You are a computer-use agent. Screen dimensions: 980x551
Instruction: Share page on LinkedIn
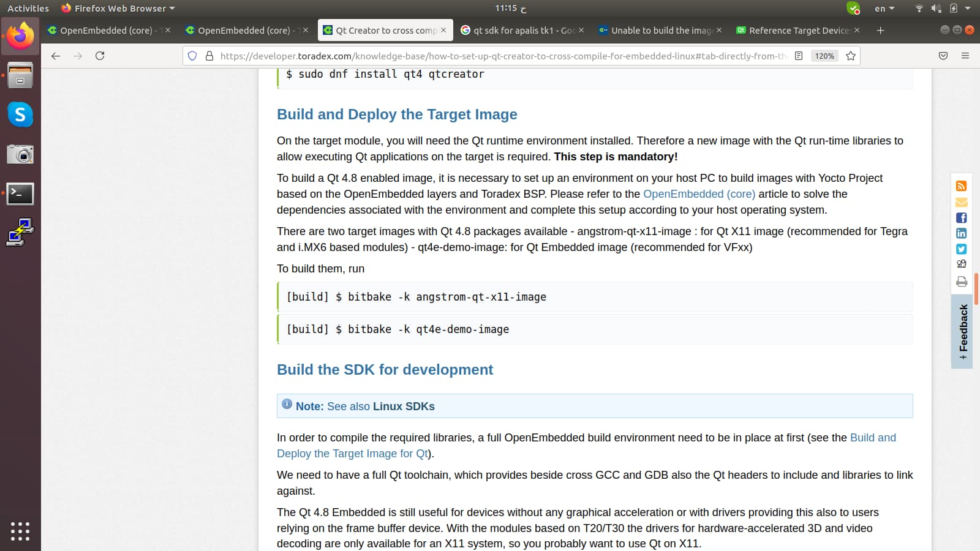pos(961,233)
